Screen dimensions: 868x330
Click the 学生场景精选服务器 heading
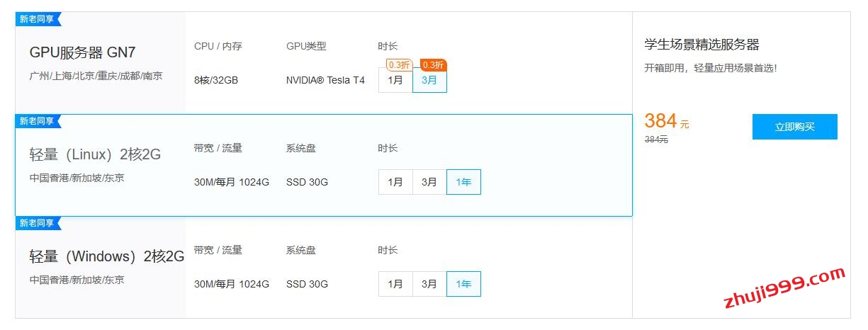[x=701, y=45]
